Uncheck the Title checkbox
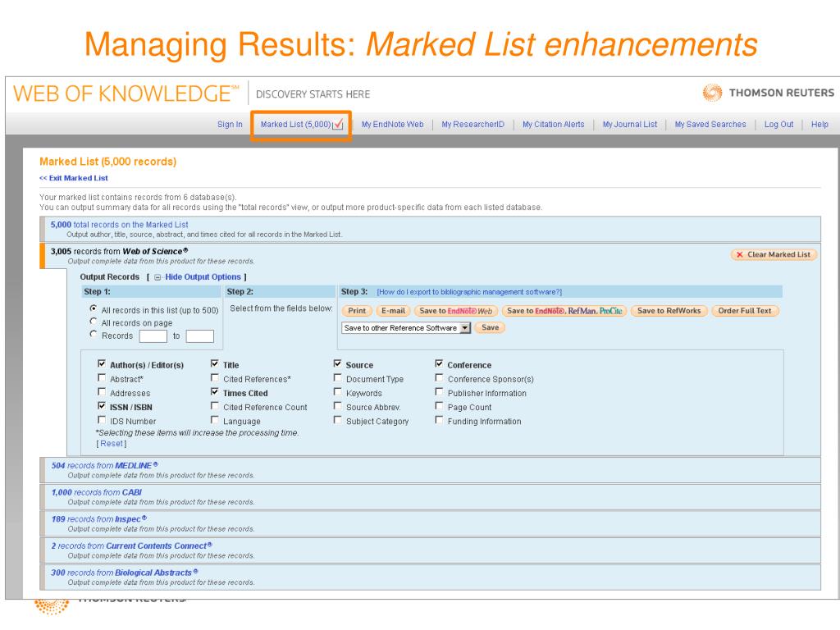Viewport: 840px width, 630px height. click(215, 363)
